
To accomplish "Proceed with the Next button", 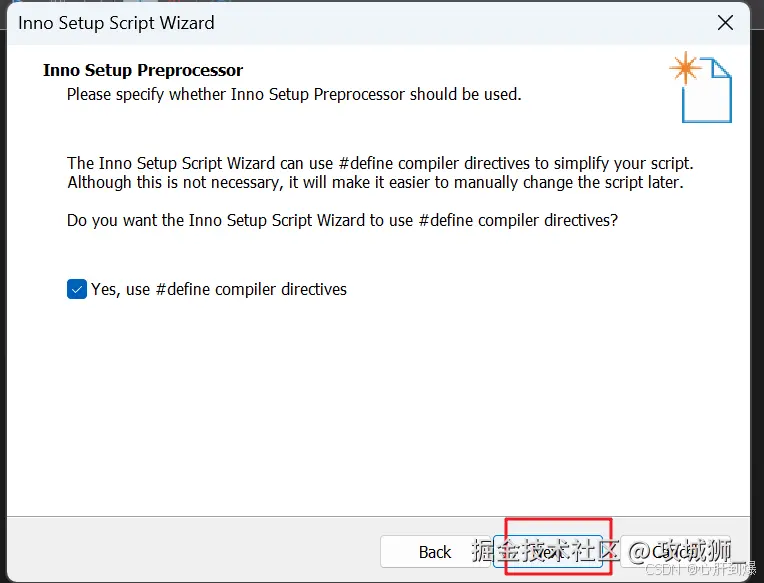I will [x=549, y=552].
